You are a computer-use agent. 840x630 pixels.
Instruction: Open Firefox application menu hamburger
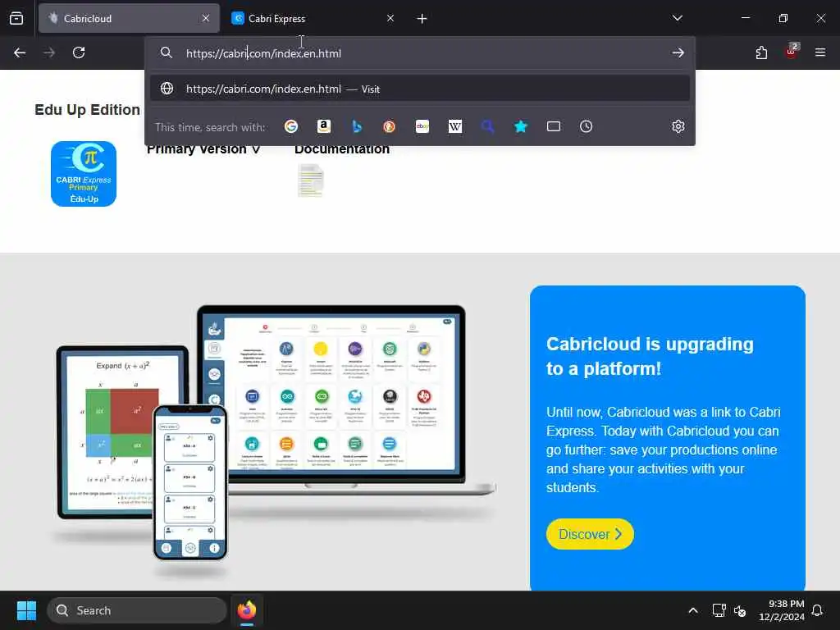point(820,52)
